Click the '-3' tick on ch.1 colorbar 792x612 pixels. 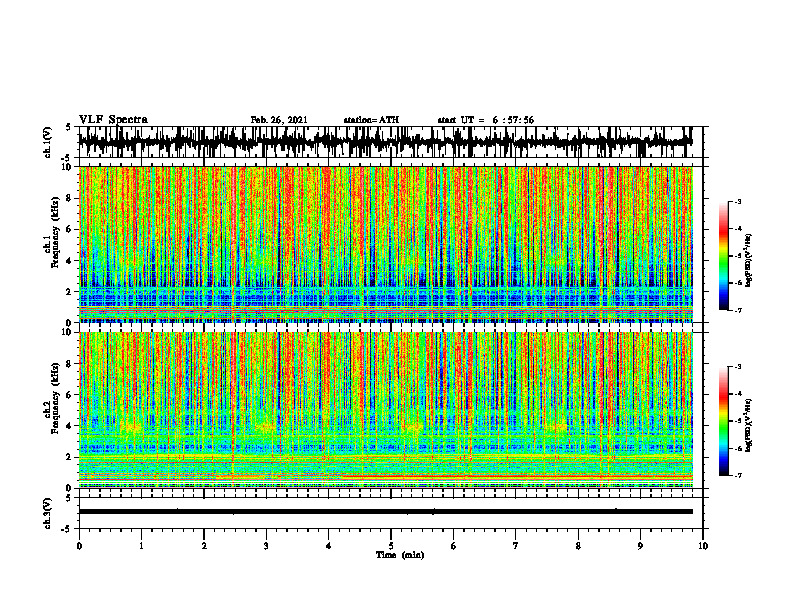(738, 201)
